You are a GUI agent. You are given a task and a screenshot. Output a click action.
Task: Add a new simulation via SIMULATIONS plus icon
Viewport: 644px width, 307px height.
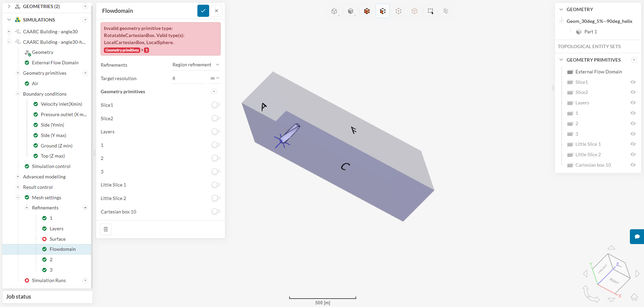pos(85,20)
